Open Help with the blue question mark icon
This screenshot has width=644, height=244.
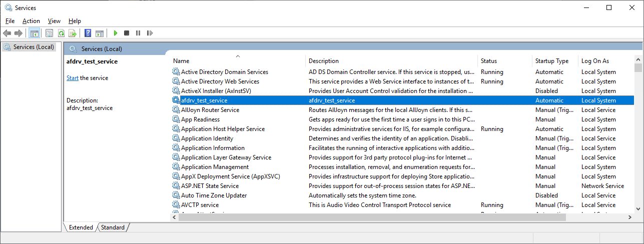[x=88, y=33]
